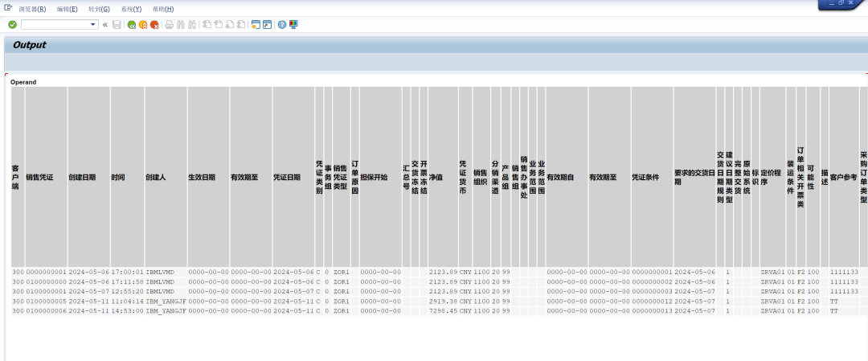This screenshot has height=361, width=868.
Task: Click the 要求的交货日期 column header
Action: [x=694, y=177]
